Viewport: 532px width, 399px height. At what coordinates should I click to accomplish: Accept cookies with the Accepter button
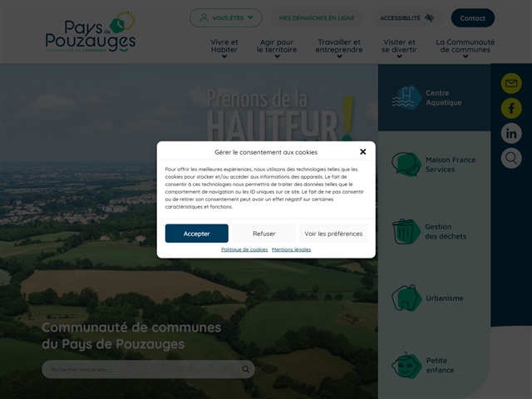[x=197, y=234]
